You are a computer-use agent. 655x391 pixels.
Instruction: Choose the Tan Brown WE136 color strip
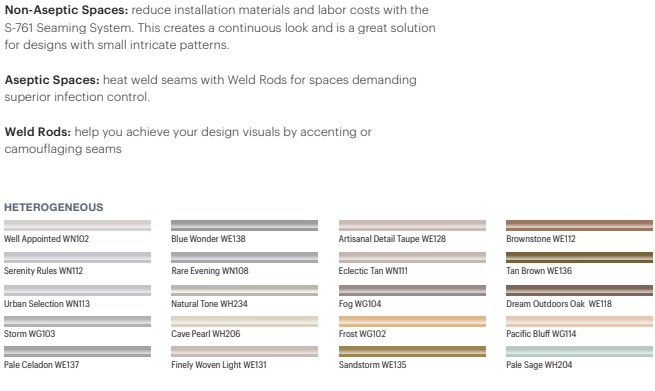[579, 257]
